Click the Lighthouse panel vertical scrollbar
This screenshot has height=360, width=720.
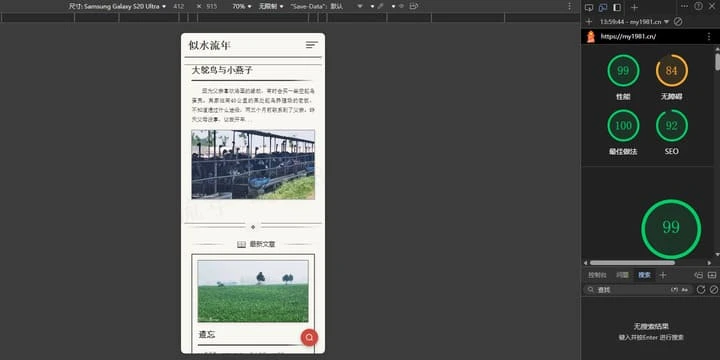717,62
